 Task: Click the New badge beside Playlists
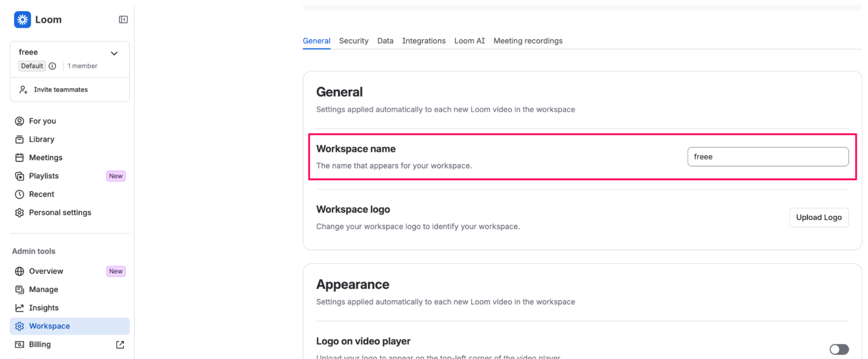coord(116,176)
